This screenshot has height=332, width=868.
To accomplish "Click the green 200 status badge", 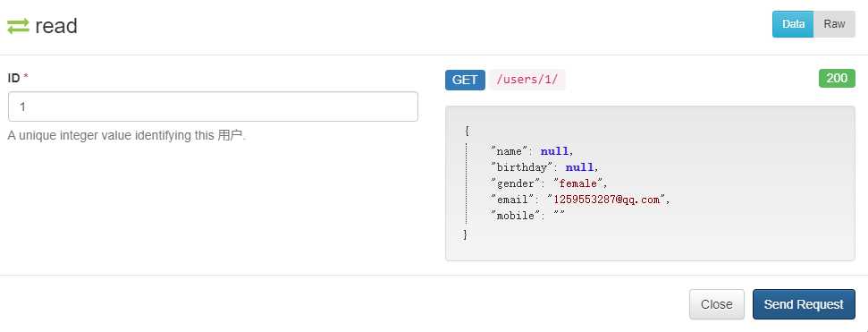I will (x=837, y=79).
